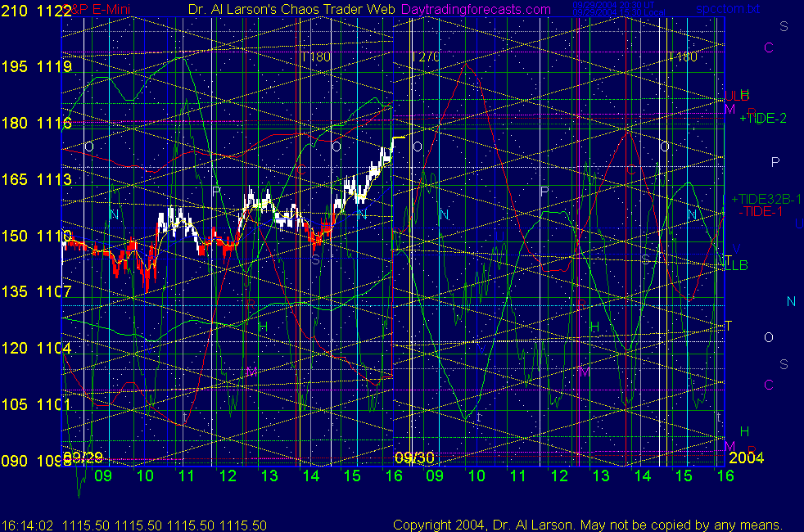Click the "090 1098" price axis label
The height and width of the screenshot is (532, 804).
tap(36, 460)
